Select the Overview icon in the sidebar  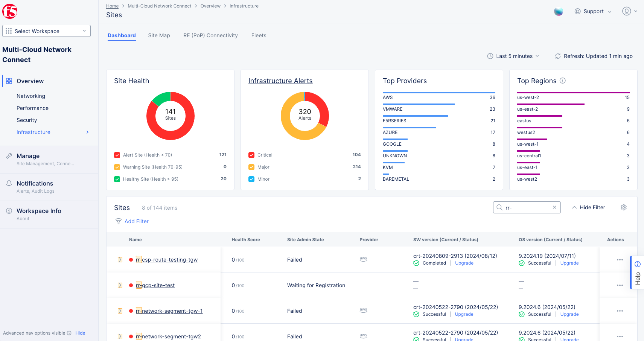8,81
